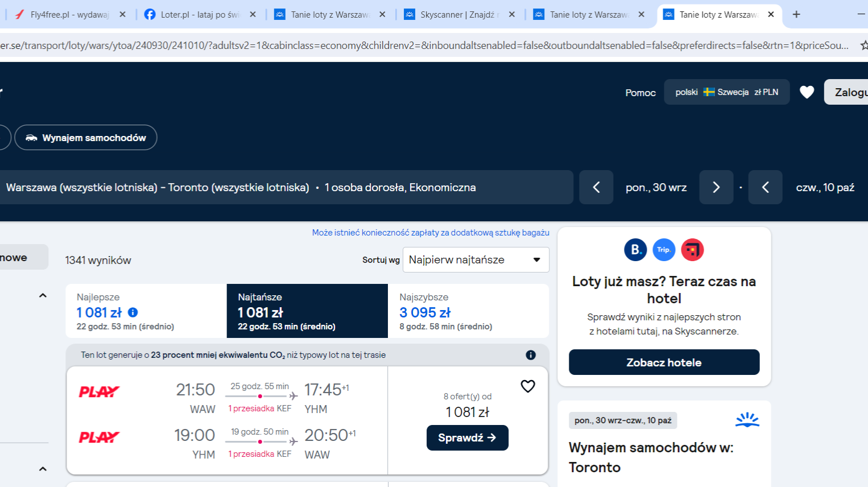Screen dimensions: 868x487
Task: Open Wynajem samochodów w: Toronto card title
Action: click(651, 457)
